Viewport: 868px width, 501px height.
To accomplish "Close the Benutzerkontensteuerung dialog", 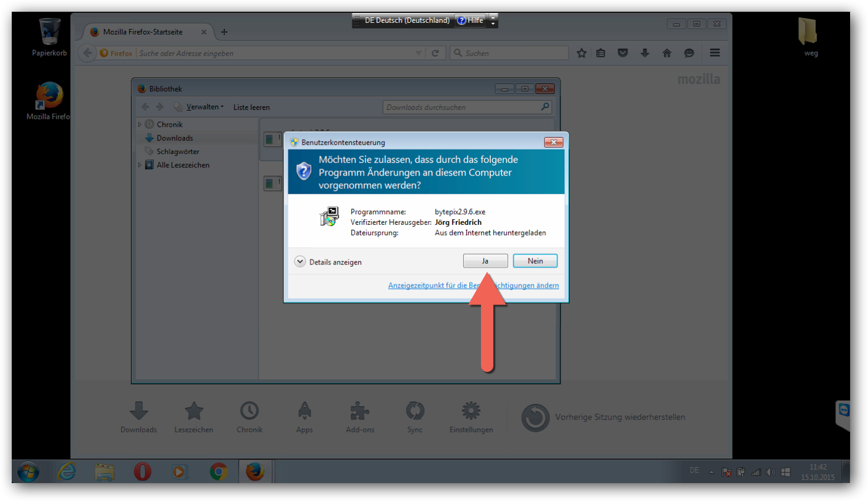I will (553, 143).
